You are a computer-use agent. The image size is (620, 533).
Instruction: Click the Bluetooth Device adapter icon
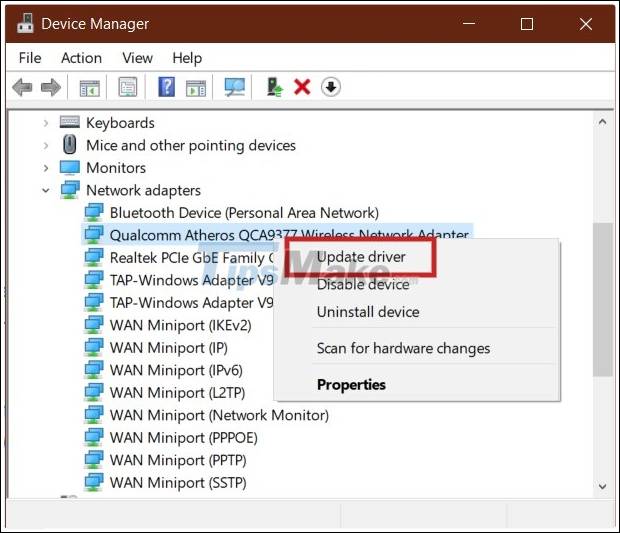pos(94,212)
